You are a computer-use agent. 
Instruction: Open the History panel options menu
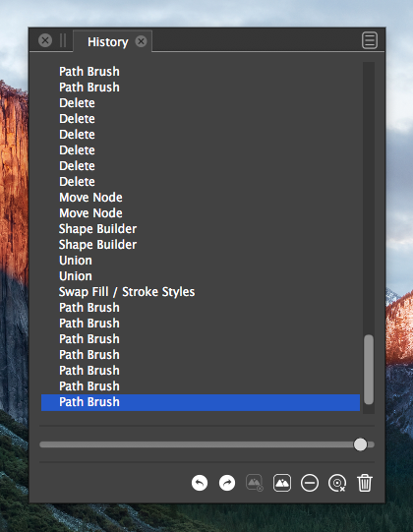[370, 40]
